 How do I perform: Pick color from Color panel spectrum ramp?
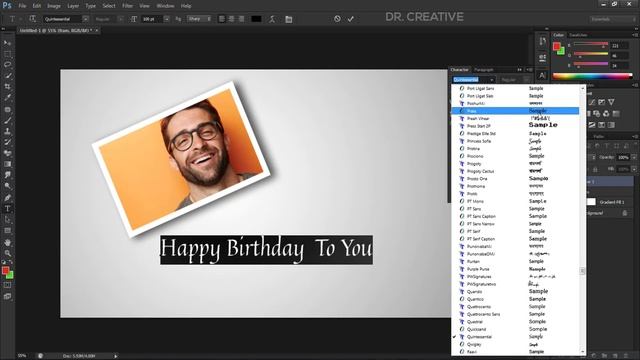coord(592,76)
